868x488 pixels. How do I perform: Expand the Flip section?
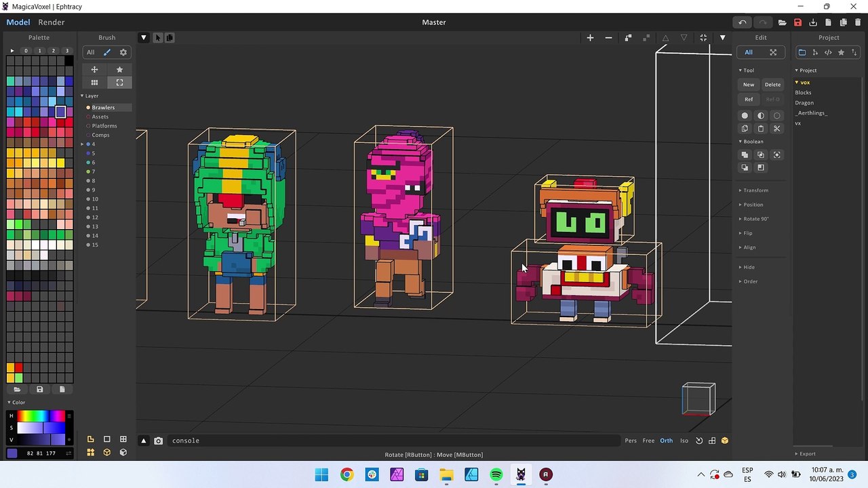[x=747, y=233]
